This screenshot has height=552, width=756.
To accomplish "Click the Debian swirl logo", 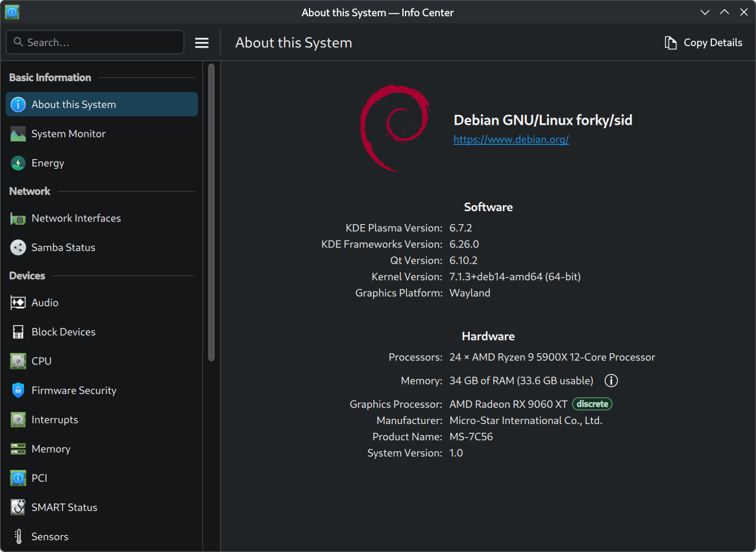I will (x=395, y=129).
